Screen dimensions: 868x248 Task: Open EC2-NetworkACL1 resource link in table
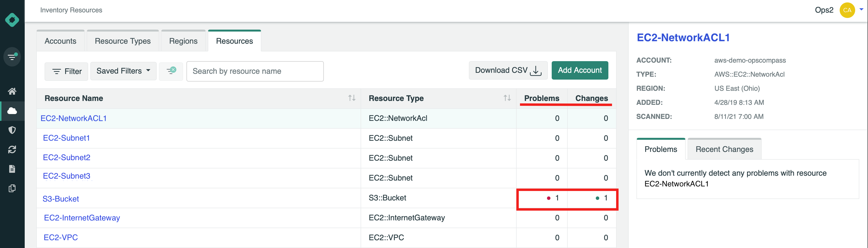74,118
